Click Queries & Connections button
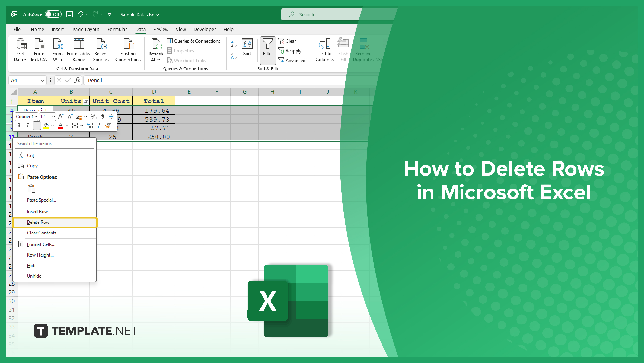 pyautogui.click(x=193, y=41)
